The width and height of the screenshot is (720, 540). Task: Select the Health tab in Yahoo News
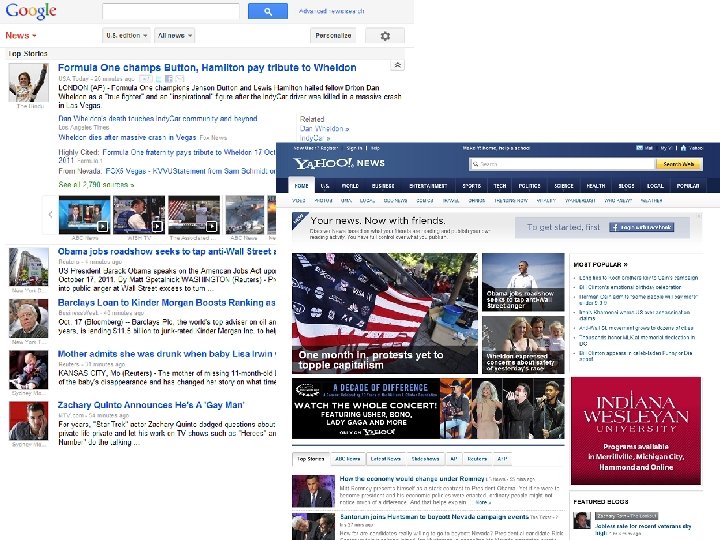[x=596, y=186]
